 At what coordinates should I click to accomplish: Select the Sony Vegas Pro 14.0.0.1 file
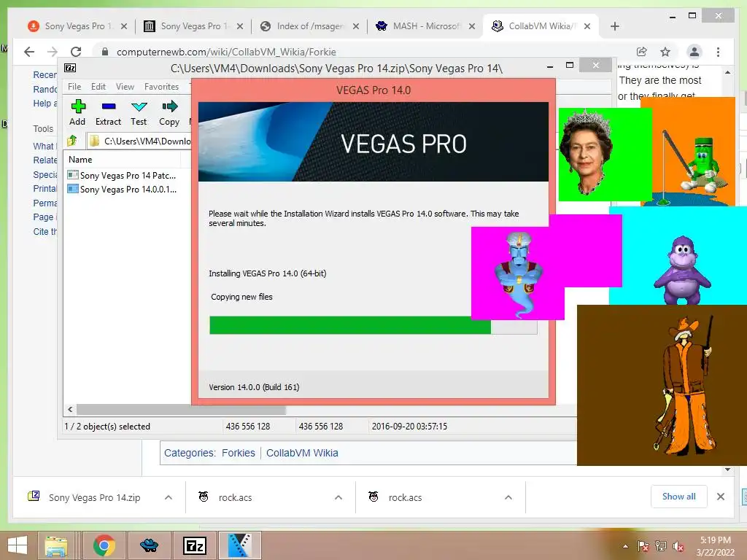(x=122, y=189)
